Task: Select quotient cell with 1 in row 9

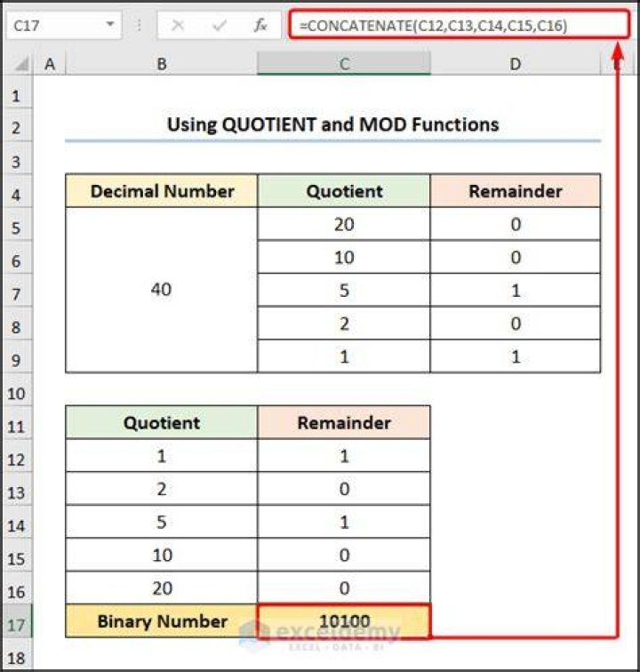Action: pos(344,356)
